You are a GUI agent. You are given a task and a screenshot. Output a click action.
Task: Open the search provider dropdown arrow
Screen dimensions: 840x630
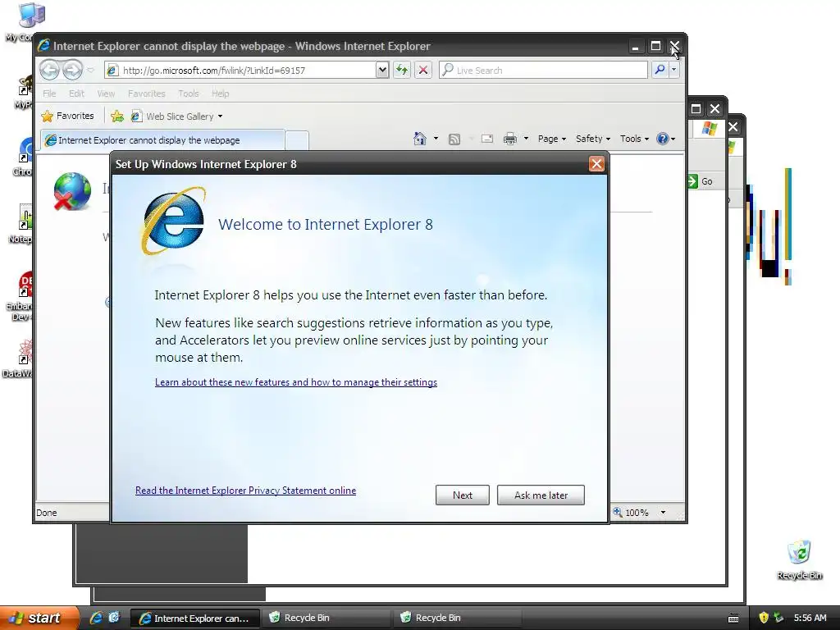(674, 70)
